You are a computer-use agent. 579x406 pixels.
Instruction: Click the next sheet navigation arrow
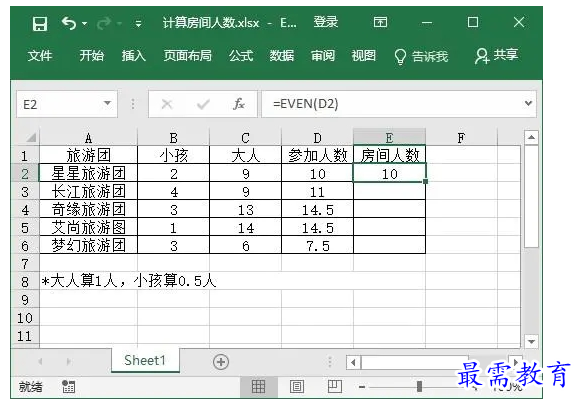[69, 361]
